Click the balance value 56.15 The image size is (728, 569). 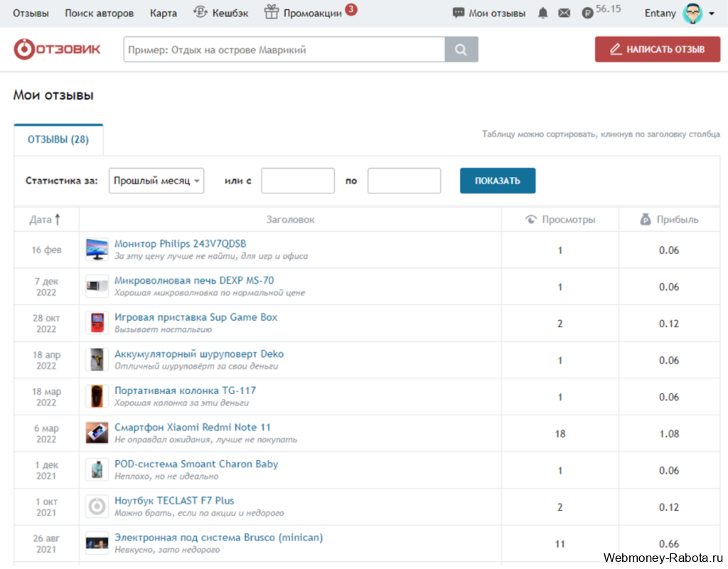pyautogui.click(x=609, y=9)
